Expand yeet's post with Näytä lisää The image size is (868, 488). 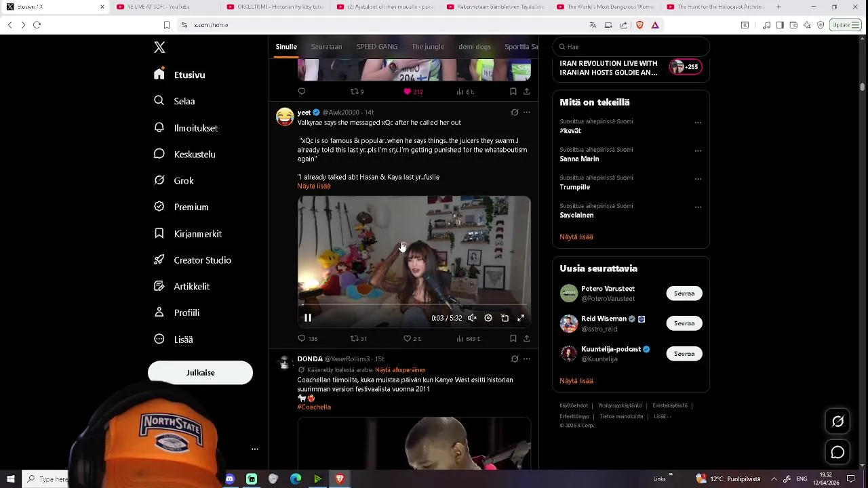[313, 186]
